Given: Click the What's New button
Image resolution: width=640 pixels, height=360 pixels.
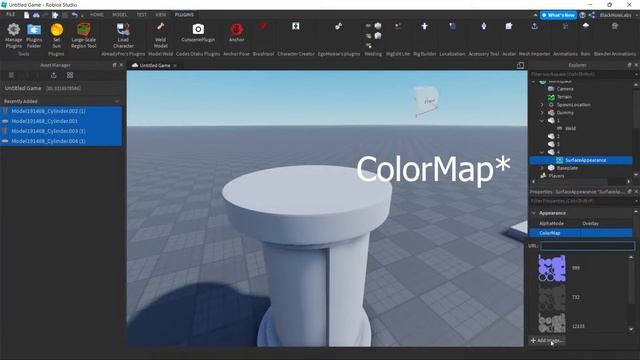Looking at the screenshot, I should [558, 15].
